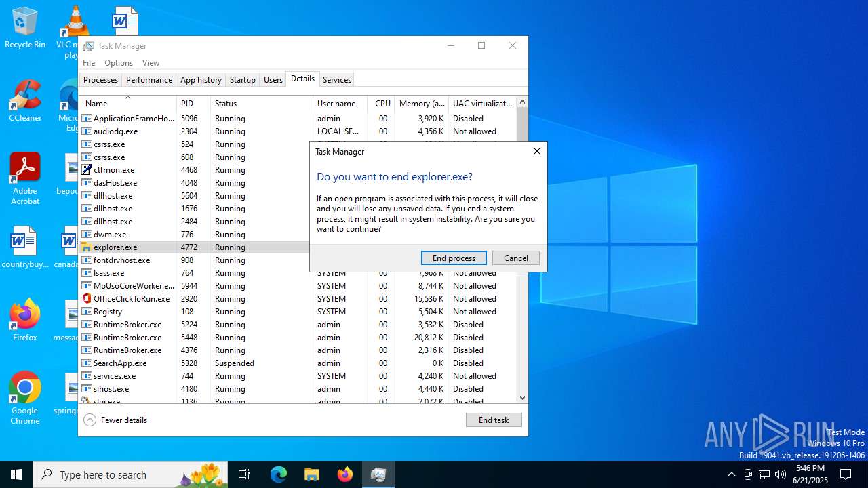
Task: Launch Firefox from desktop shortcut
Action: [x=25, y=321]
